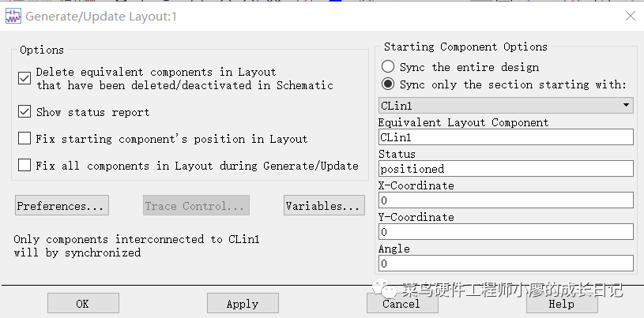Enable Fix starting component's position checkbox

coord(24,139)
